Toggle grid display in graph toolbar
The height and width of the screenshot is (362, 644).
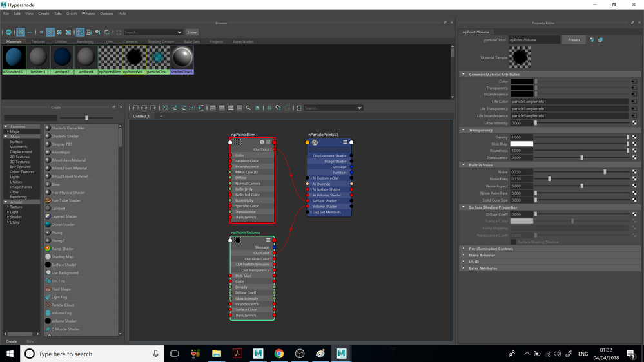pyautogui.click(x=269, y=108)
